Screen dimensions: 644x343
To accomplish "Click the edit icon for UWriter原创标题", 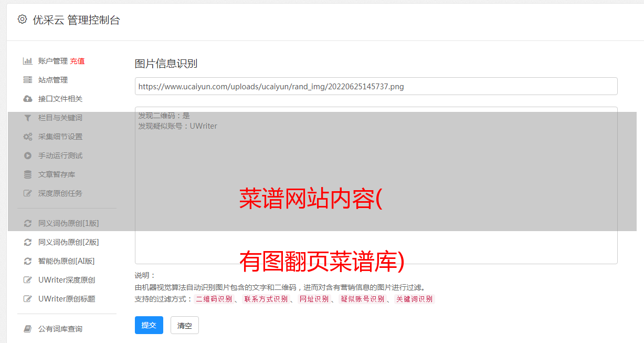I will pos(28,299).
